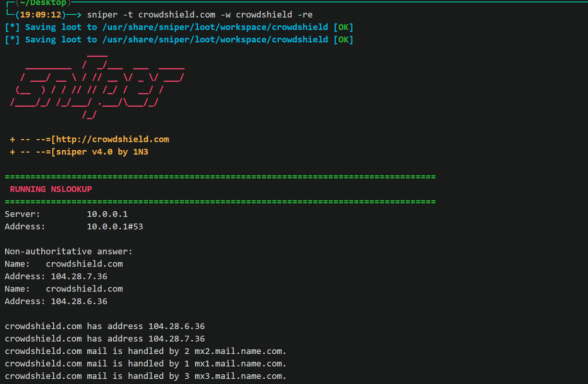The height and width of the screenshot is (384, 588).
Task: Click the address value 10.0.0.1#53
Action: click(115, 227)
